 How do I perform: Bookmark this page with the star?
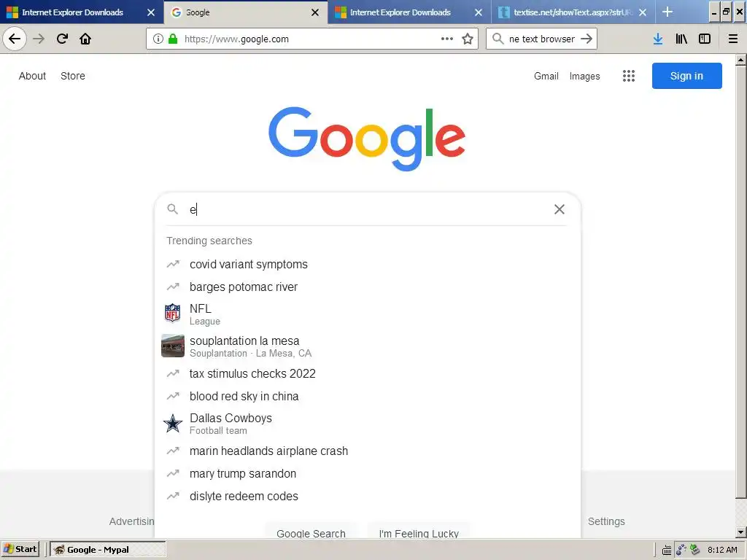(468, 39)
